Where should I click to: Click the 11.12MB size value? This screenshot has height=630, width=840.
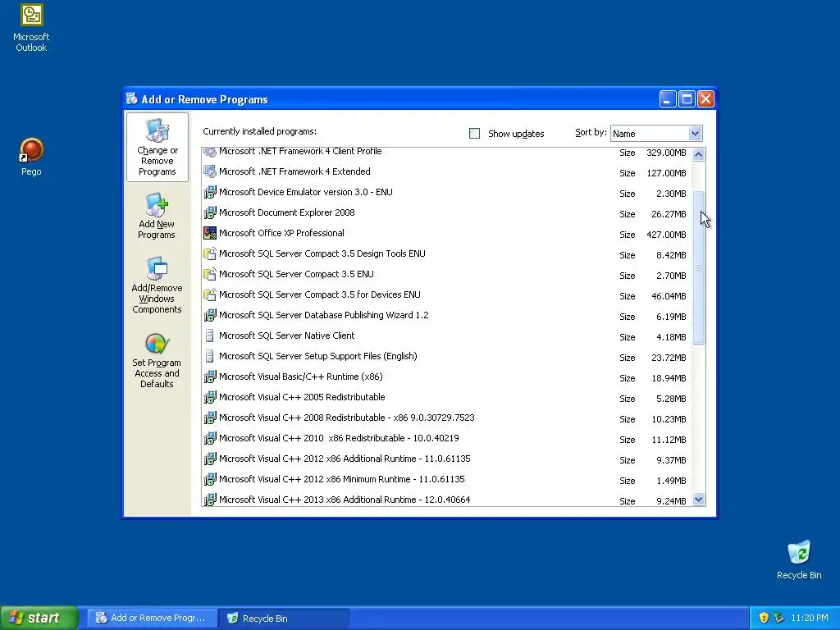point(669,440)
